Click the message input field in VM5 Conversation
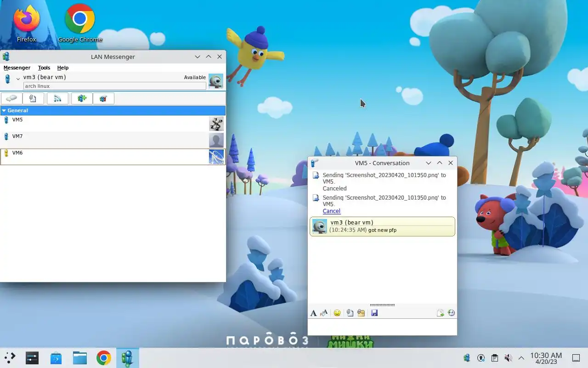588x368 pixels. (x=382, y=327)
